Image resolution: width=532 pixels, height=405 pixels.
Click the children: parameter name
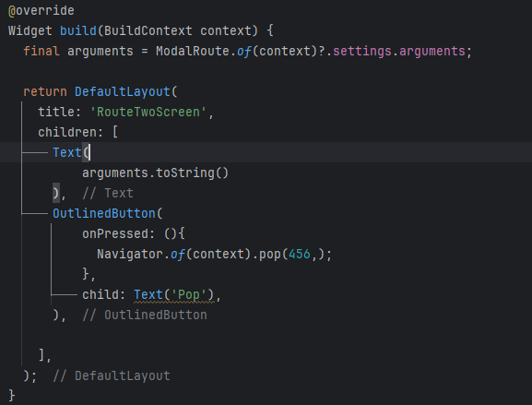[70, 133]
